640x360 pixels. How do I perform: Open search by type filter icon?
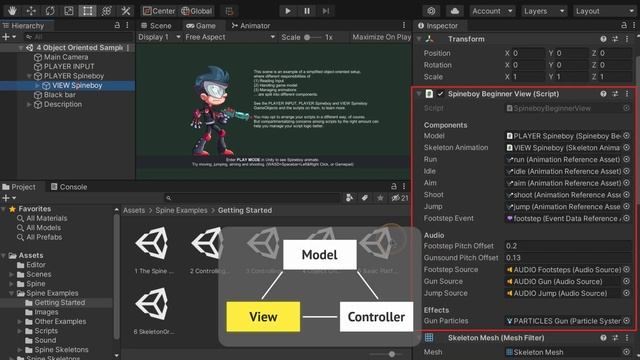click(349, 198)
